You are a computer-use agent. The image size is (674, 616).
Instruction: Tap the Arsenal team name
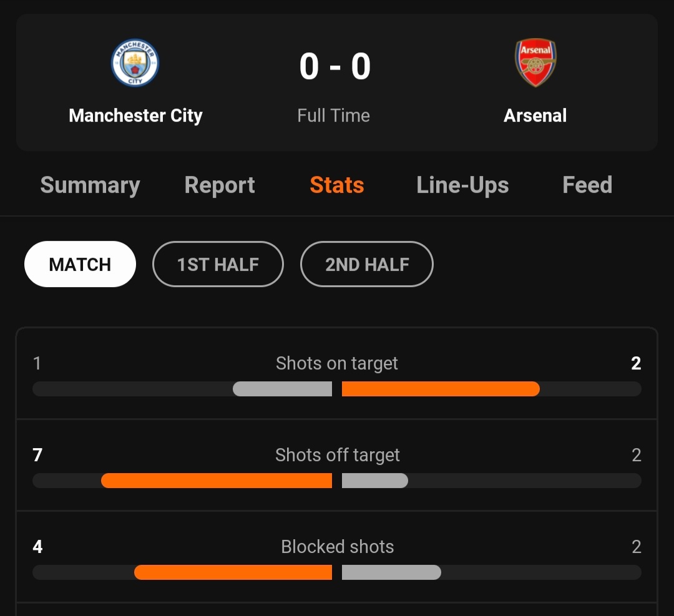point(535,115)
